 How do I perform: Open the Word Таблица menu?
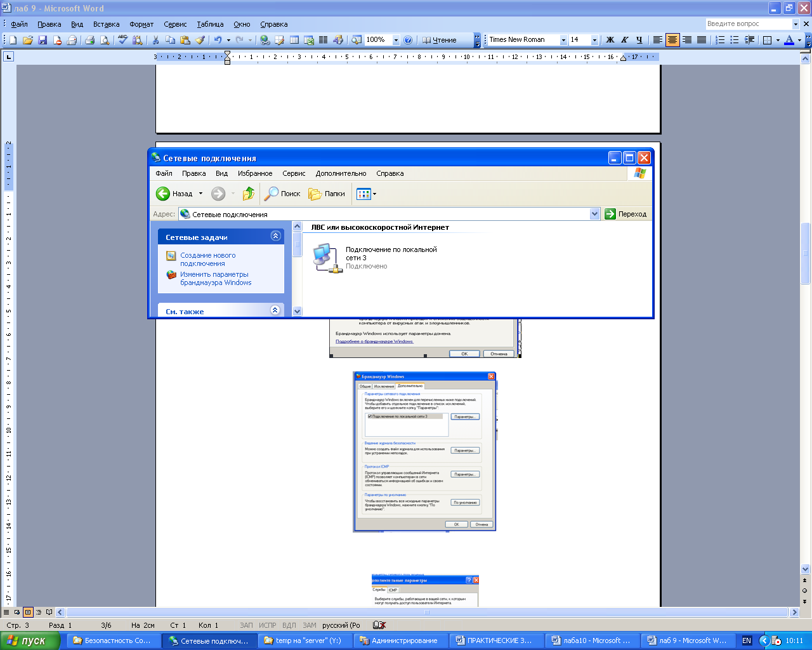pos(210,24)
